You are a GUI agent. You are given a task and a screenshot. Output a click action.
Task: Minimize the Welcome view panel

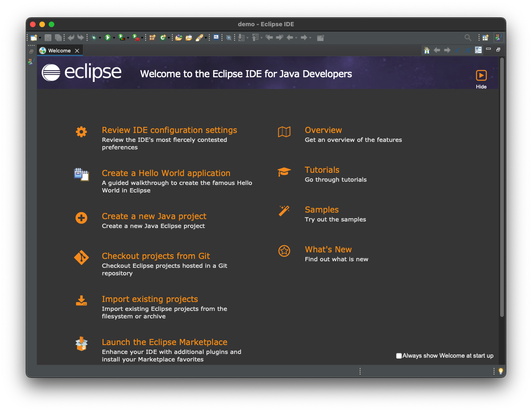point(488,49)
